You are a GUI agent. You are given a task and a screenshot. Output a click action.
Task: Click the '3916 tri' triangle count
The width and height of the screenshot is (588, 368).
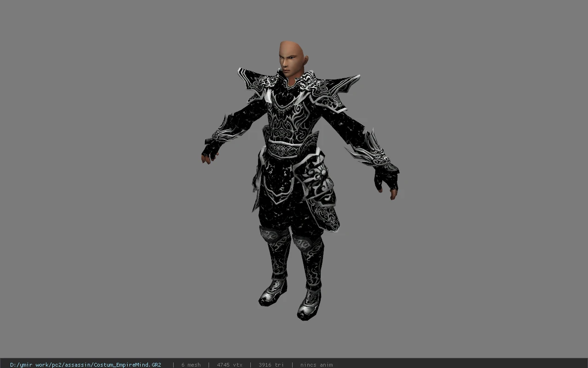[x=271, y=365]
